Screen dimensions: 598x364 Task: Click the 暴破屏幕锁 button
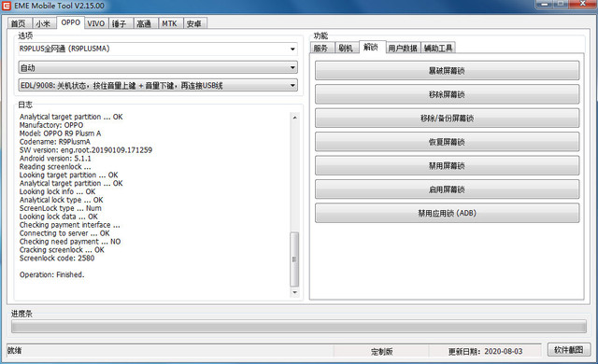[x=447, y=71]
